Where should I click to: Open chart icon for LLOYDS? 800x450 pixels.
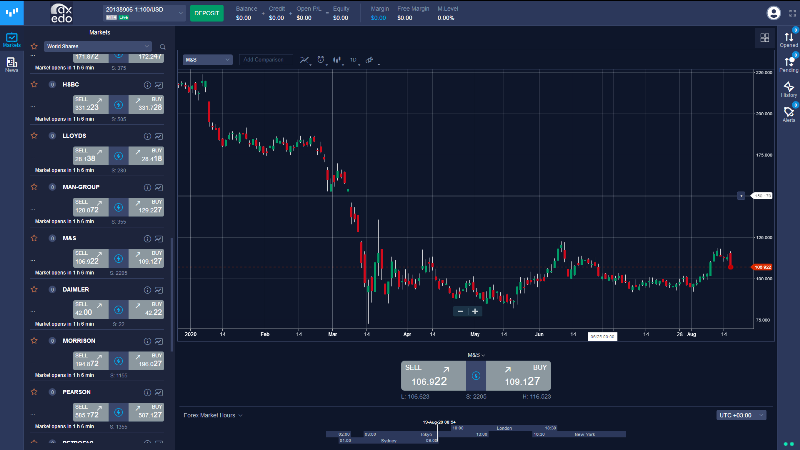tap(159, 136)
